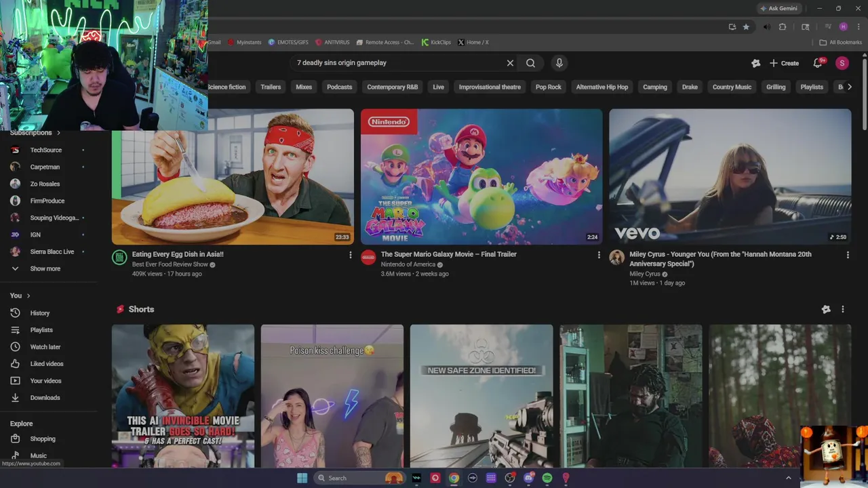Image resolution: width=868 pixels, height=488 pixels.
Task: Select the Playlists chip
Action: click(x=812, y=87)
